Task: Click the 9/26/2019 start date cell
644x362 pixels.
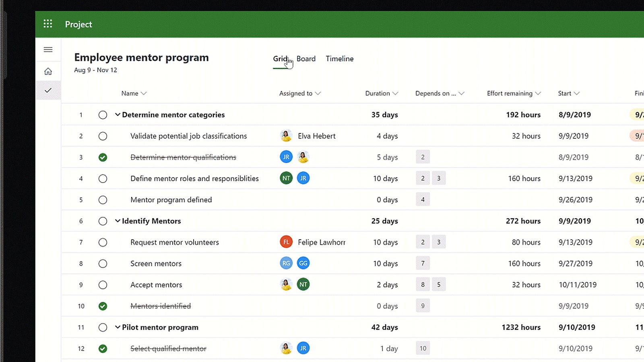Action: pyautogui.click(x=576, y=200)
